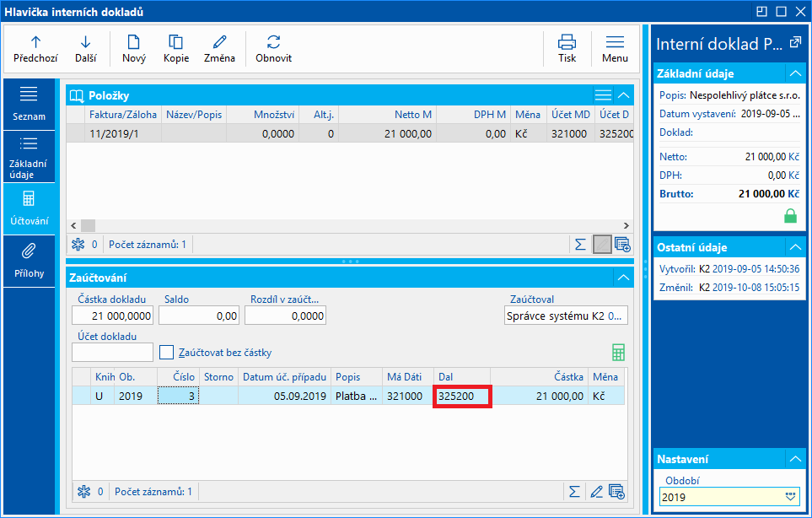Collapse Základní údaje preview section
Screen dimensions: 812x518
coord(795,73)
